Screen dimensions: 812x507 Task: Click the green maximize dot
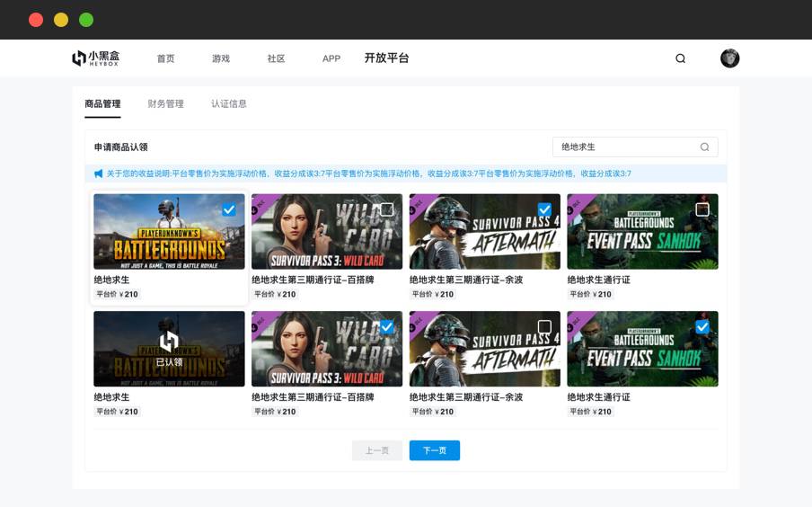click(x=86, y=20)
